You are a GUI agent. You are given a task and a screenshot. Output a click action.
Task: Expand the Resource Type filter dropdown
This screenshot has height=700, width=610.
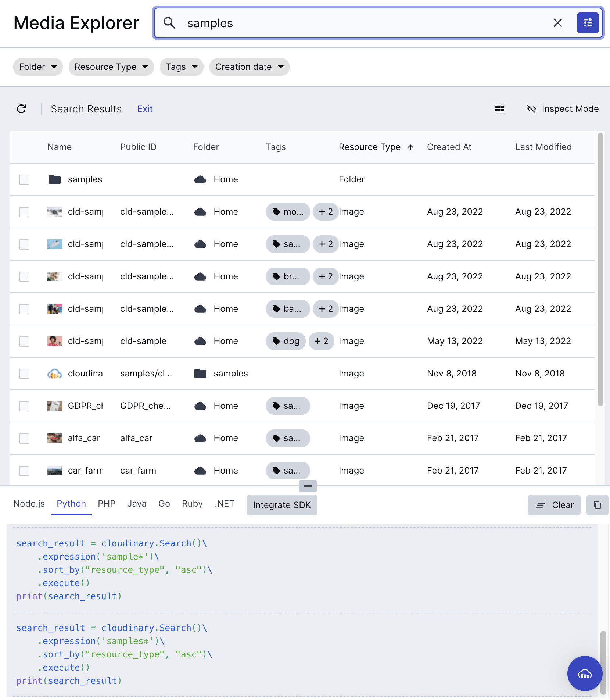tap(111, 67)
